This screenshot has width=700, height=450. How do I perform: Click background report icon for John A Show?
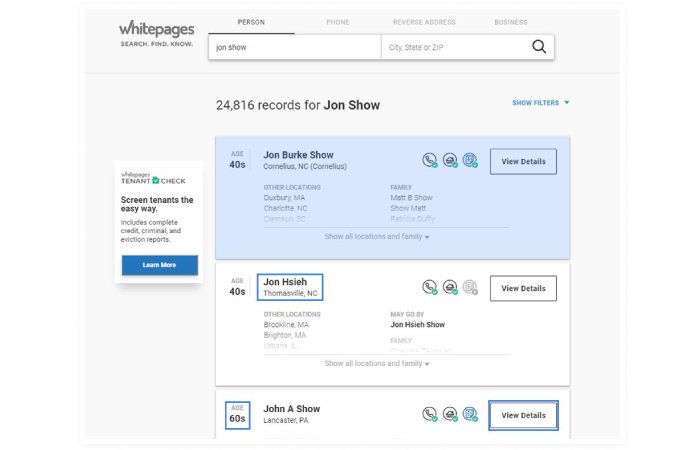point(470,414)
